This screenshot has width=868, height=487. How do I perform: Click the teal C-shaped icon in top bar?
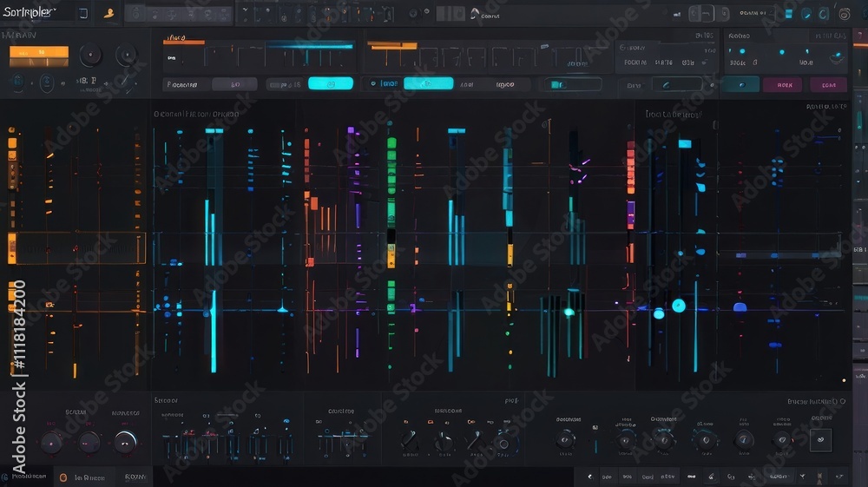click(824, 15)
